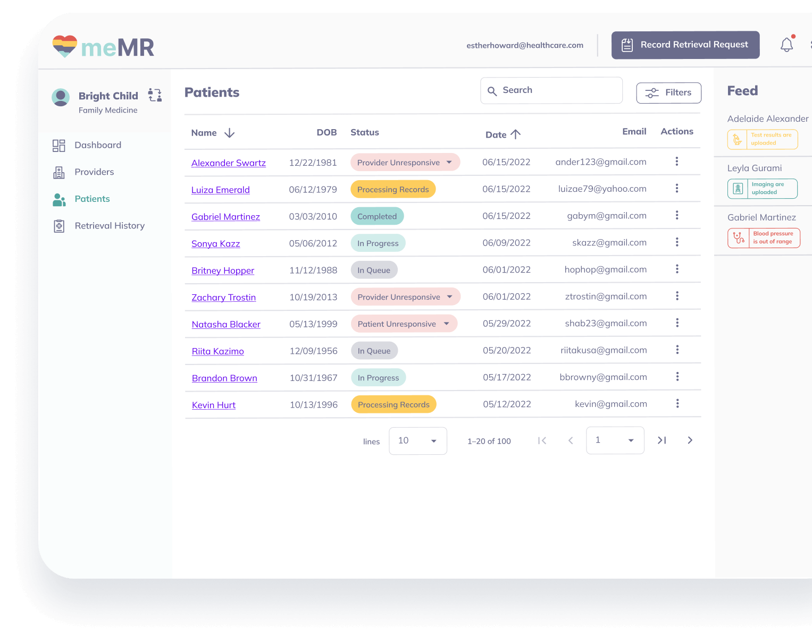Open Luiza Emerald patient link
This screenshot has width=812, height=644.
(221, 190)
